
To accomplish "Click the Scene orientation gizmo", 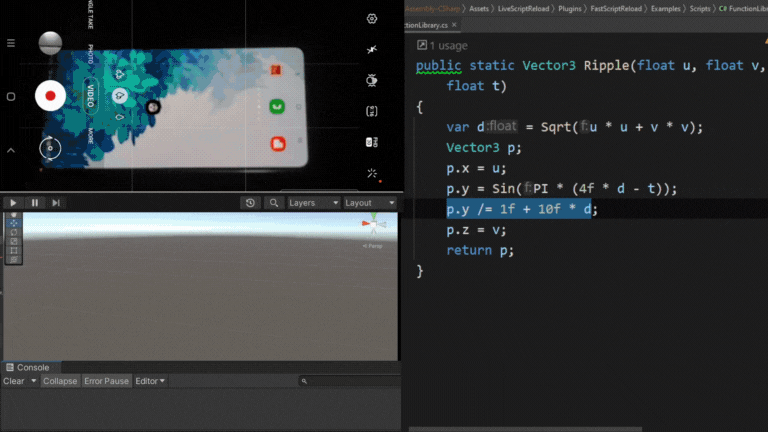I will tap(374, 224).
